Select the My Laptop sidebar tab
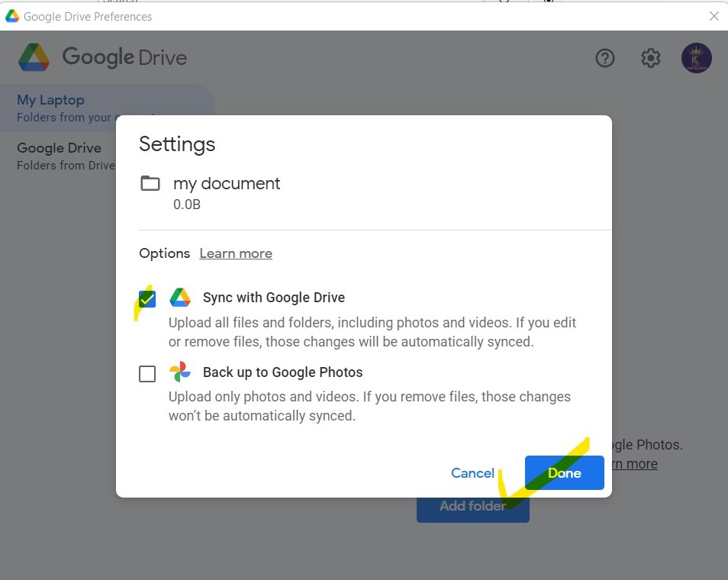This screenshot has height=580, width=728. 108,108
